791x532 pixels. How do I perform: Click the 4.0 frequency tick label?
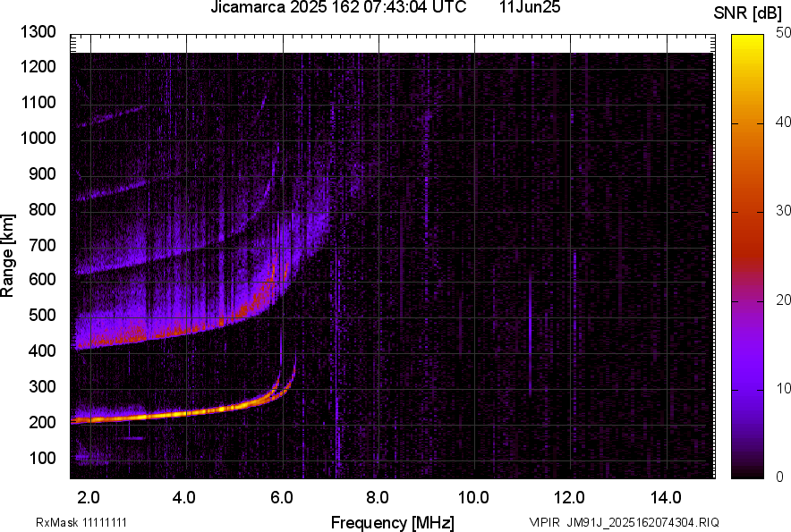tap(184, 498)
